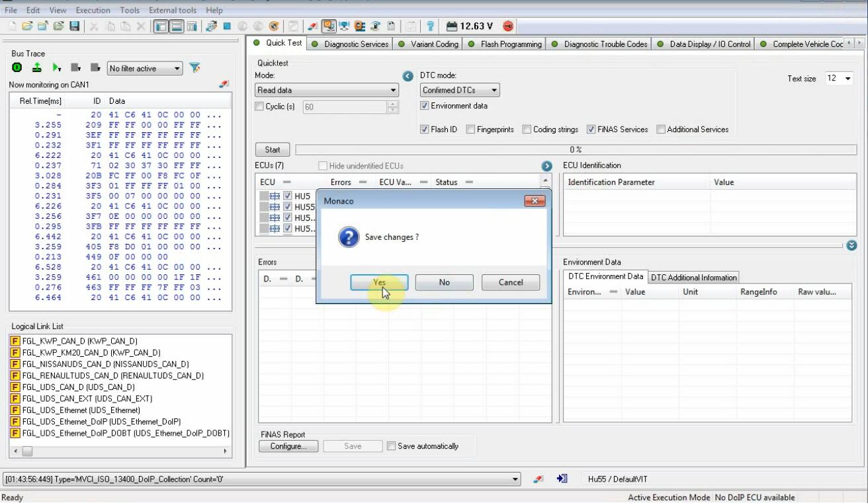Open the Execution menu
Screen dimensions: 868x503
pos(93,11)
